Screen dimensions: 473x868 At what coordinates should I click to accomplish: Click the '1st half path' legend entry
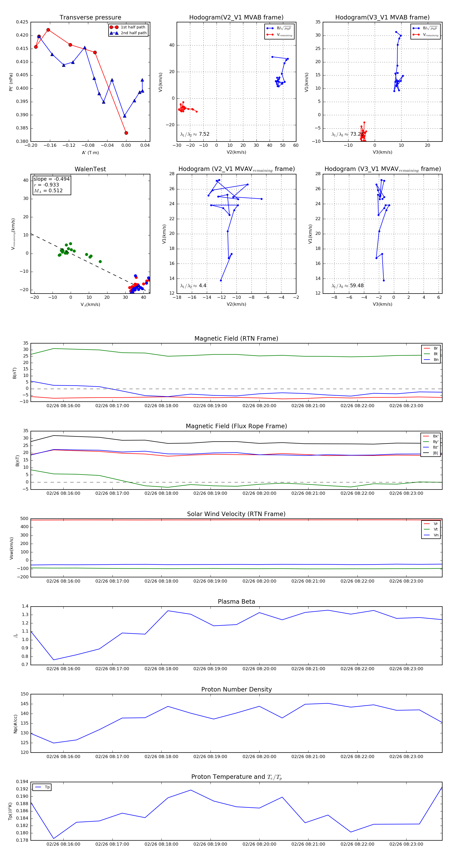[x=128, y=27]
